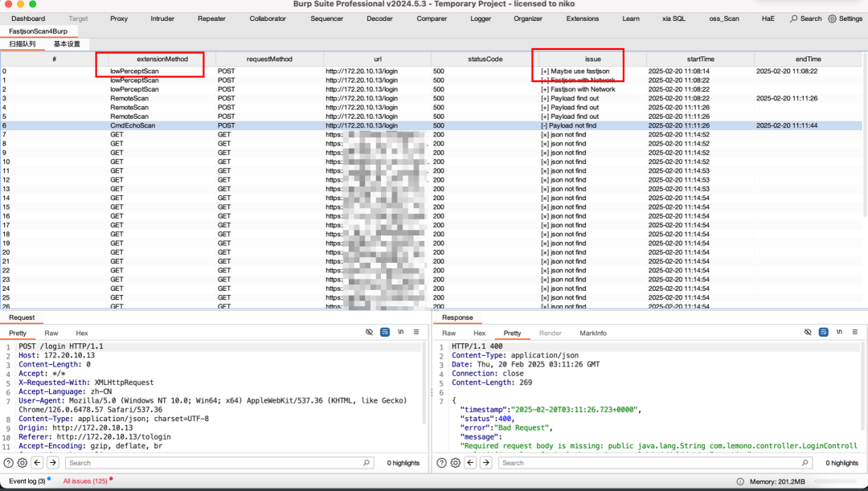Sort table by extensionMethod column
The height and width of the screenshot is (491, 868).
[x=162, y=59]
